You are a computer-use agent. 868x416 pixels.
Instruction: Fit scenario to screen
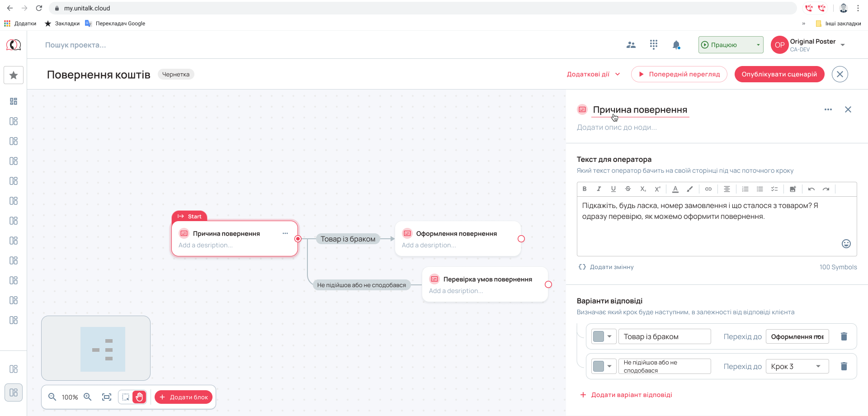107,397
